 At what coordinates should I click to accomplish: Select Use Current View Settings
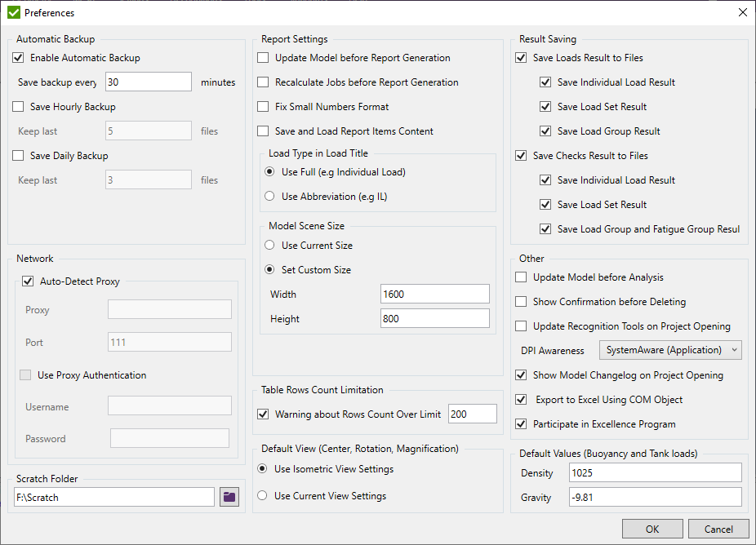[262, 494]
